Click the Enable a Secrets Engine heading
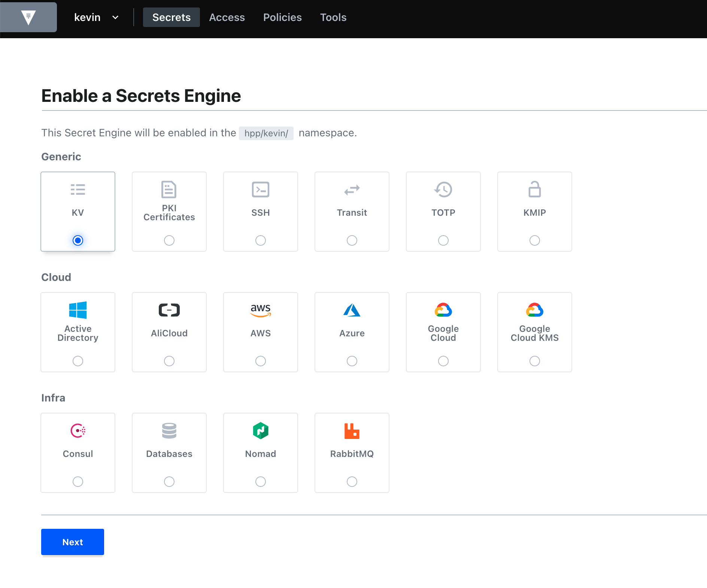This screenshot has width=707, height=588. pyautogui.click(x=141, y=96)
